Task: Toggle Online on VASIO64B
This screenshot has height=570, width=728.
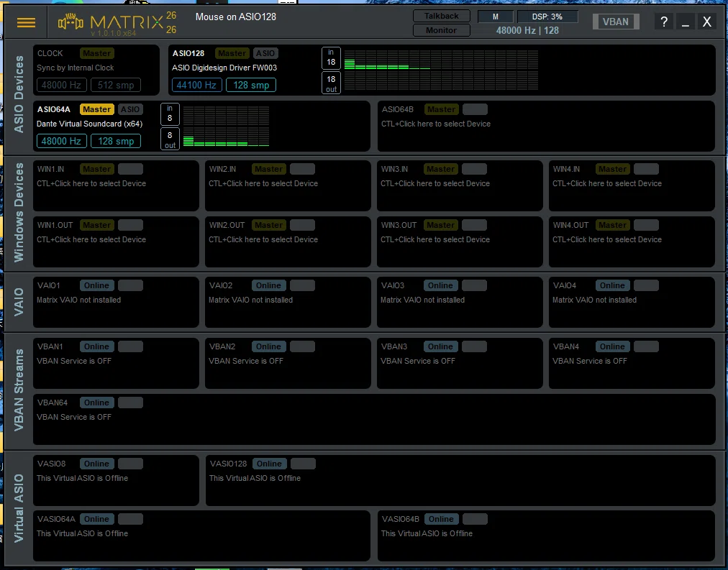Action: (442, 520)
